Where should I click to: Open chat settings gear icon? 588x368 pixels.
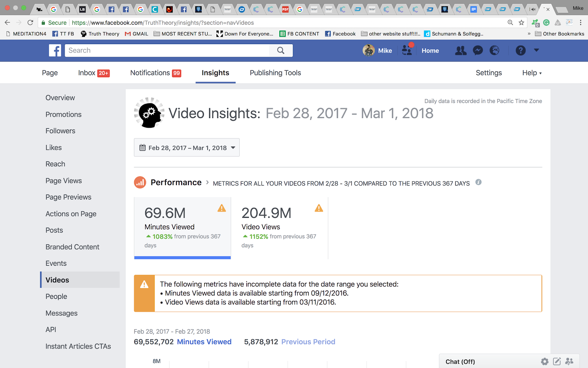pyautogui.click(x=545, y=362)
